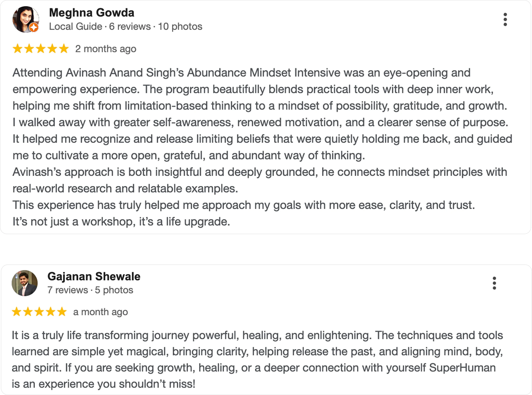Click the reviewer name Meghna Gowda
Screen dimensions: 532x395
pos(91,13)
